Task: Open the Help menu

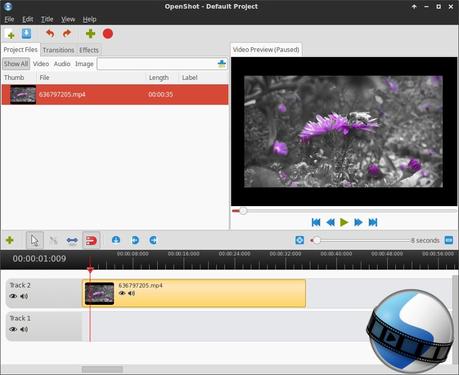Action: click(89, 19)
